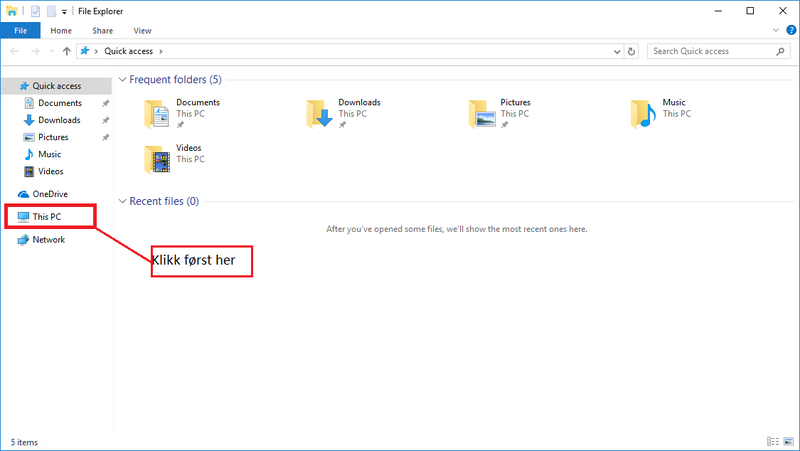The image size is (800, 451).
Task: Collapse the Recent files group
Action: point(122,201)
